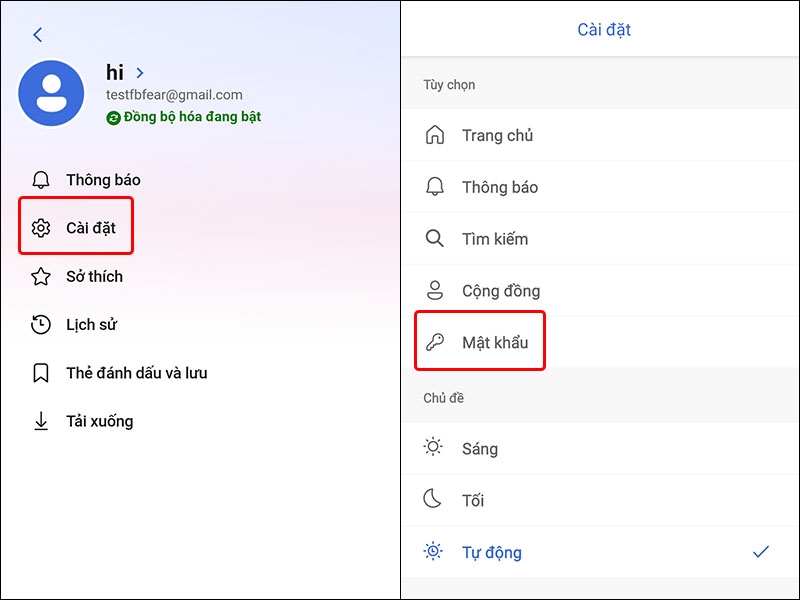The height and width of the screenshot is (600, 800).
Task: Click the bell icon beside Thông báo in profile menu
Action: tap(41, 180)
